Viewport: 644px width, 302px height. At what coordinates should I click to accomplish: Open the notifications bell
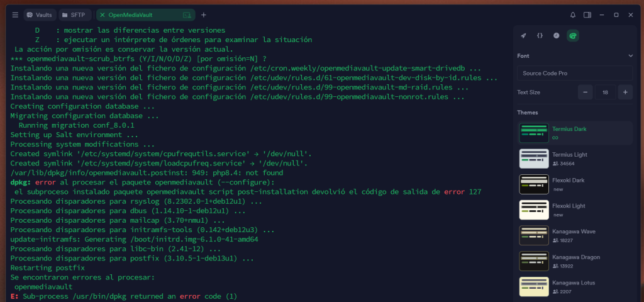point(573,15)
